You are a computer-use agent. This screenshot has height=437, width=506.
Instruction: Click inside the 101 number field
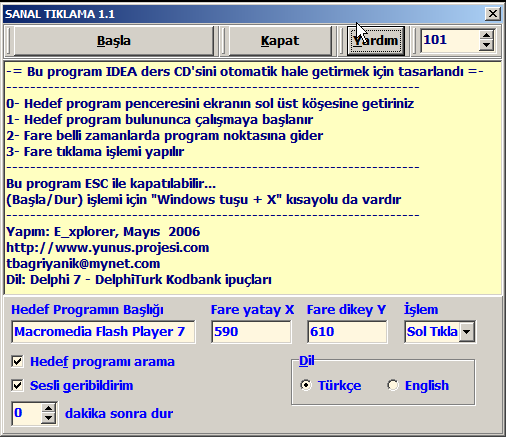coord(450,40)
